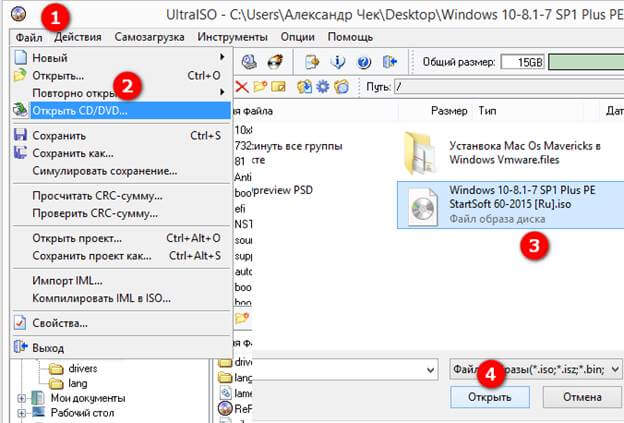The image size is (624, 423).
Task: Click the Отмена button
Action: (x=582, y=397)
